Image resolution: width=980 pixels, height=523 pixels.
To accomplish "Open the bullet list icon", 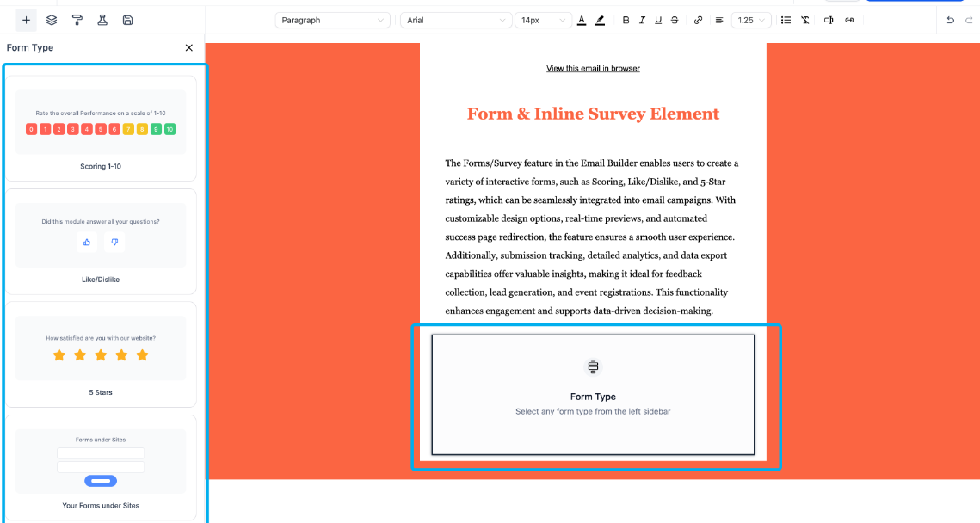I will pos(786,20).
